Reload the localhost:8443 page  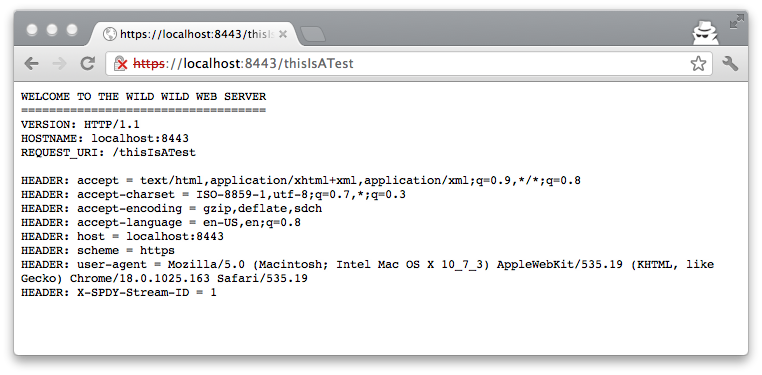(x=87, y=64)
